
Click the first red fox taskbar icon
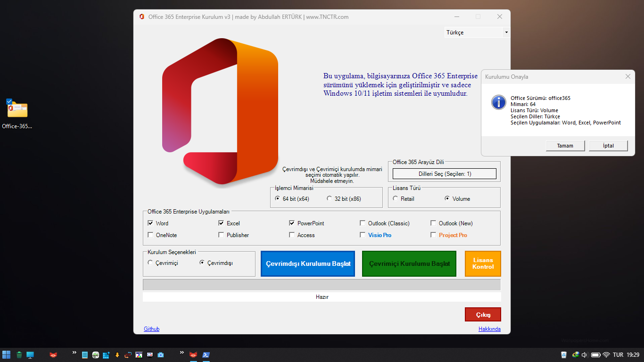53,355
